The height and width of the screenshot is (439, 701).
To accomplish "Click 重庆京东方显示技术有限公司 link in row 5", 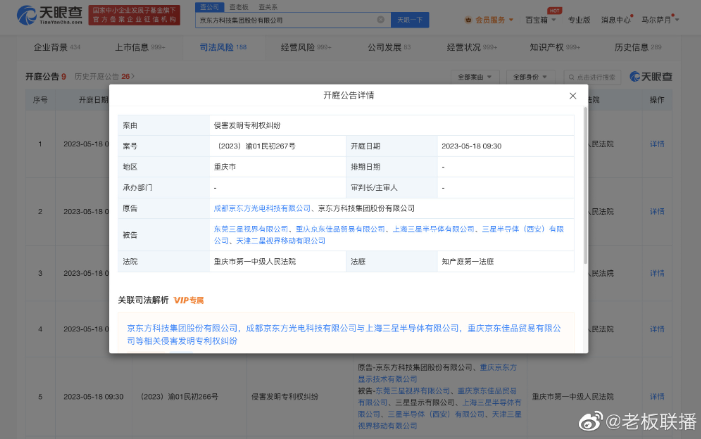I will tap(437, 373).
